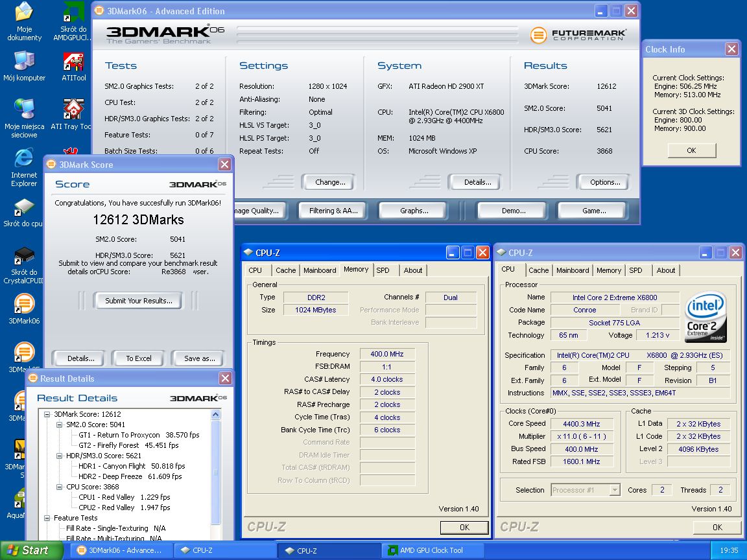
Task: Click the Demo... button
Action: tap(513, 211)
